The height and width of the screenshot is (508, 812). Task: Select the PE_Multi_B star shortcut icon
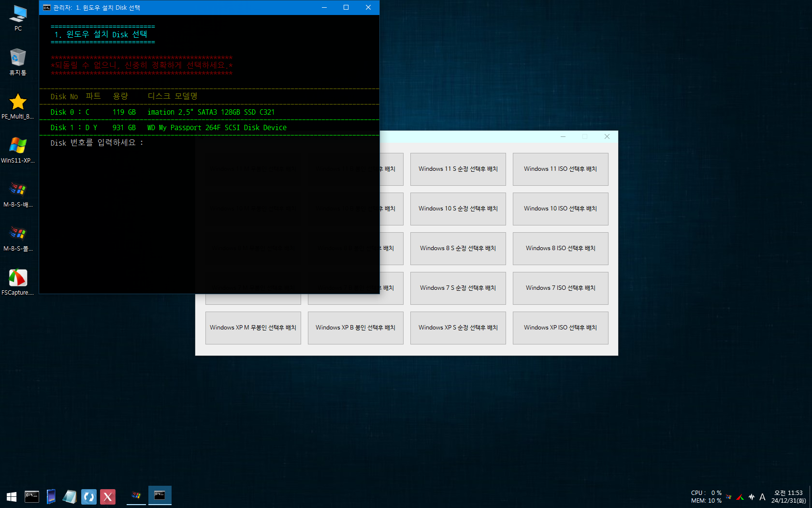(x=18, y=106)
